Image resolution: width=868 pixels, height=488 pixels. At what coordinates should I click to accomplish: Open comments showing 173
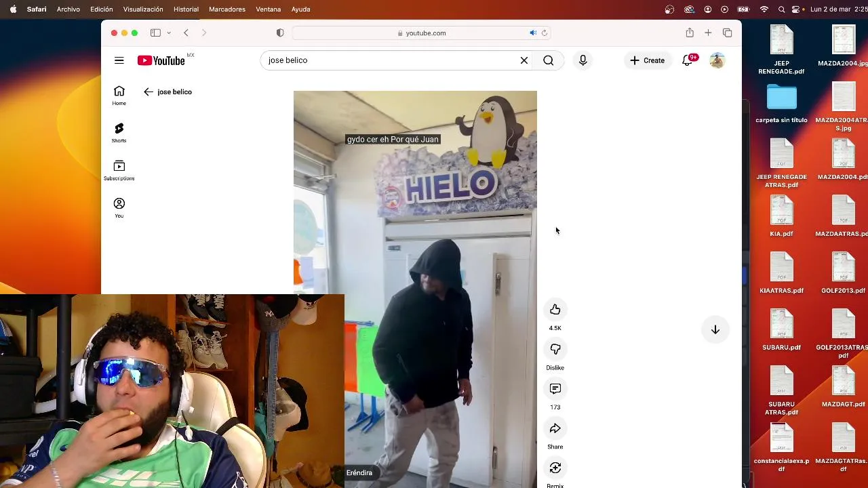[x=555, y=389]
